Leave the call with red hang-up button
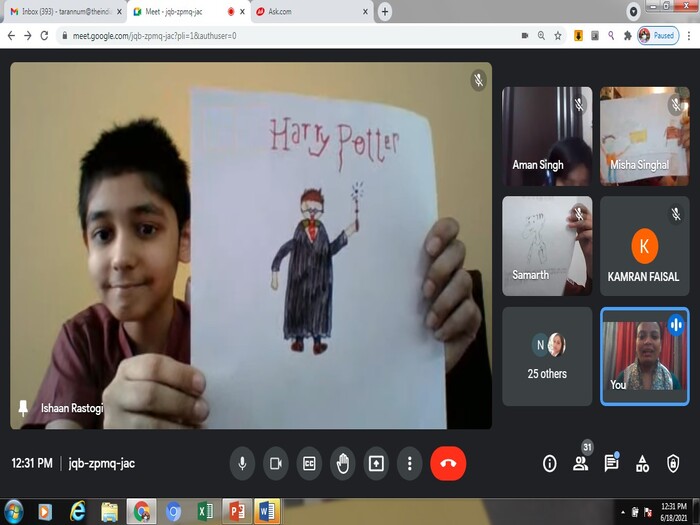This screenshot has height=525, width=700. click(x=448, y=463)
